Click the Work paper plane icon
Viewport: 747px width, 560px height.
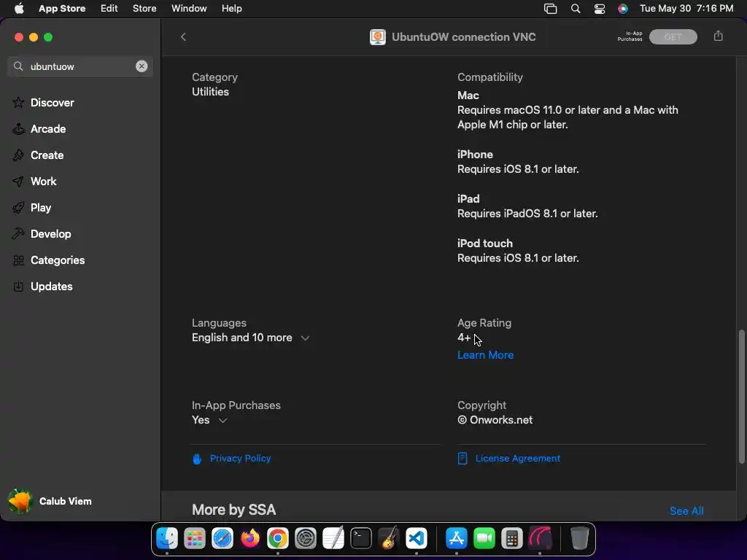tap(18, 182)
